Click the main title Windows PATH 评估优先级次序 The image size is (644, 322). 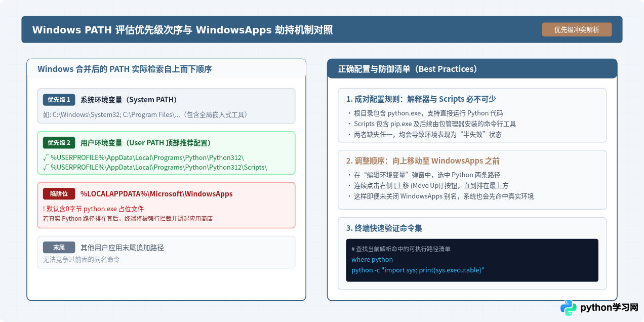click(x=182, y=29)
